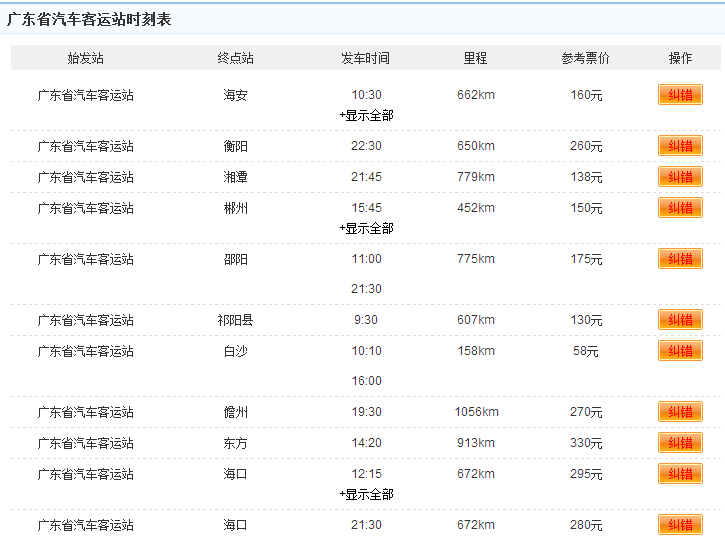Click departure time 10:10
725x540 pixels.
tap(366, 351)
